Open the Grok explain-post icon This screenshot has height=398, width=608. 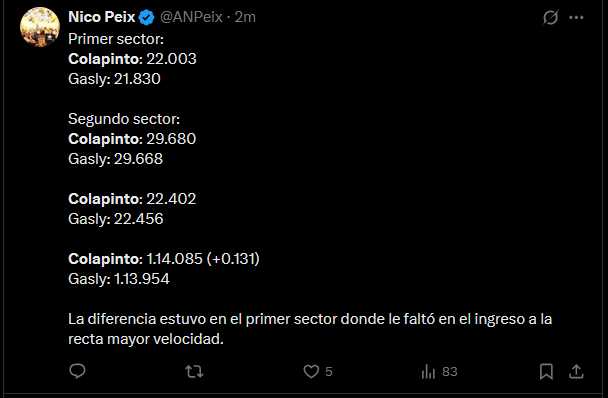550,17
